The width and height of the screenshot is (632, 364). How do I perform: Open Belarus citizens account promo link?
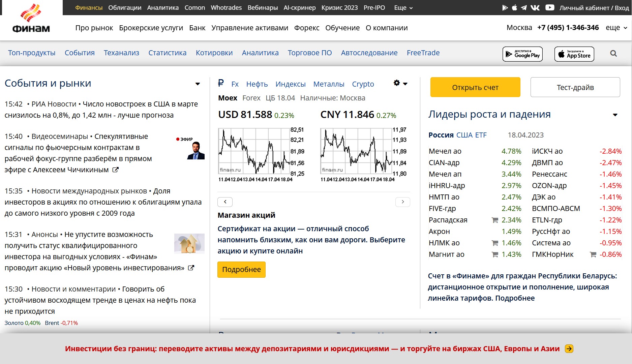tap(522, 287)
